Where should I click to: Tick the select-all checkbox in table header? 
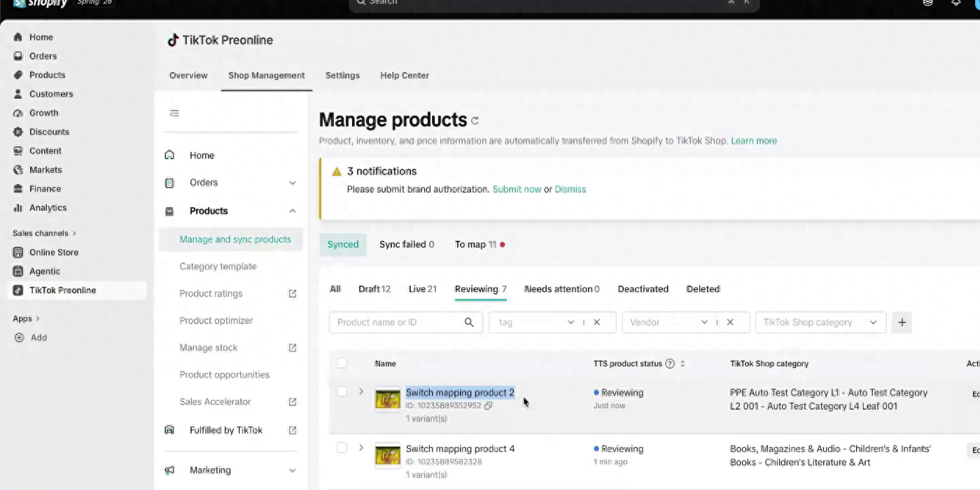(342, 363)
